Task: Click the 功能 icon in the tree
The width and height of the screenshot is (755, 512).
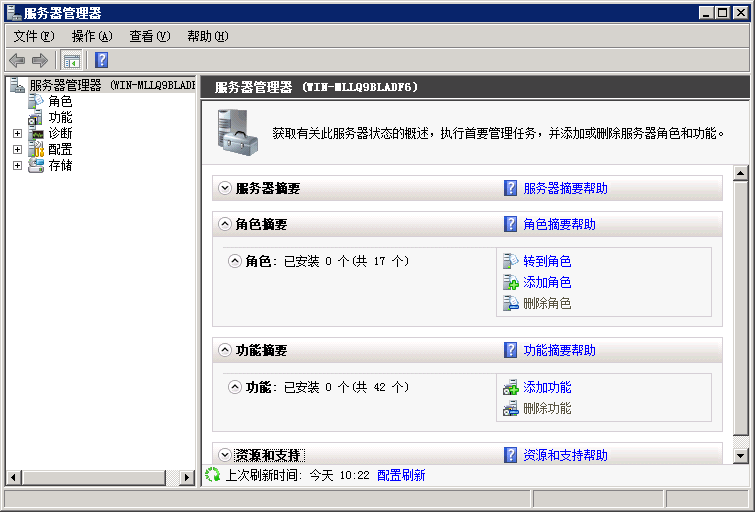Action: coord(36,118)
